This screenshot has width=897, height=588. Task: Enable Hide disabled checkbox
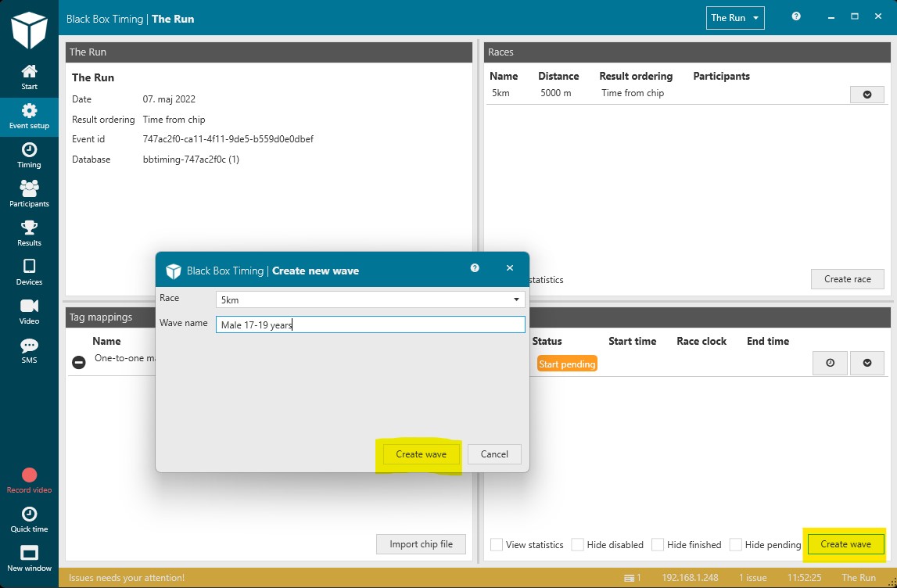tap(578, 544)
